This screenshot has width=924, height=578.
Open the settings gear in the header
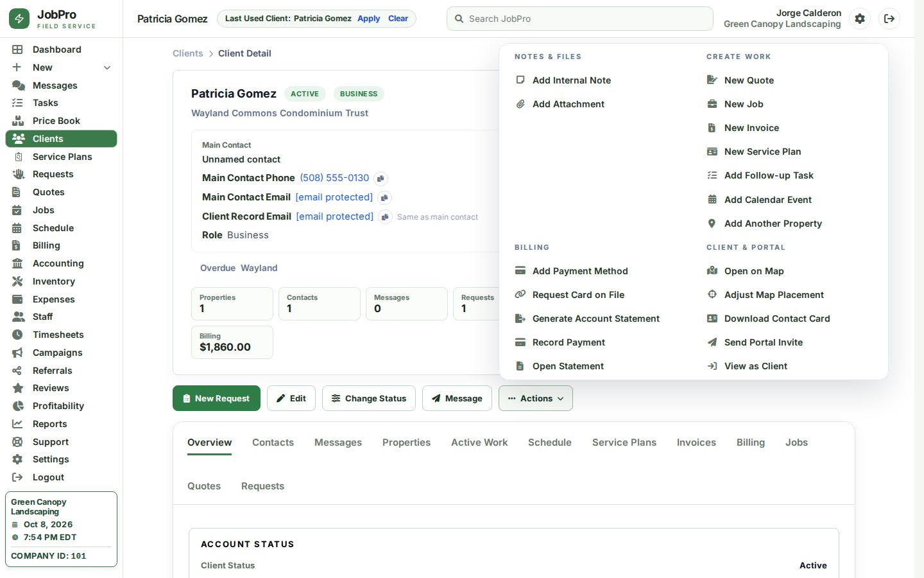click(x=860, y=19)
